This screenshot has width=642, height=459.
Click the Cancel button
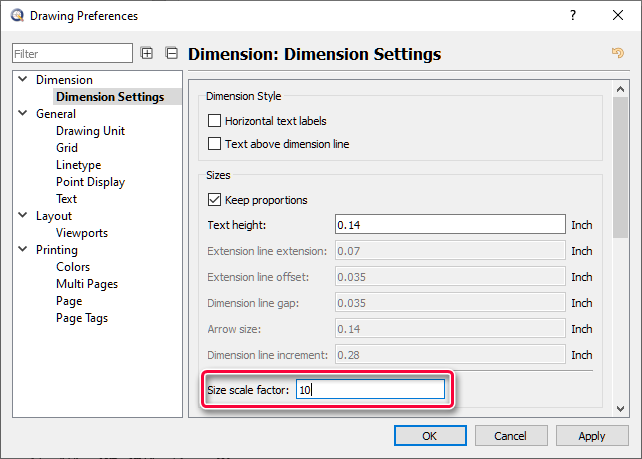click(x=510, y=436)
